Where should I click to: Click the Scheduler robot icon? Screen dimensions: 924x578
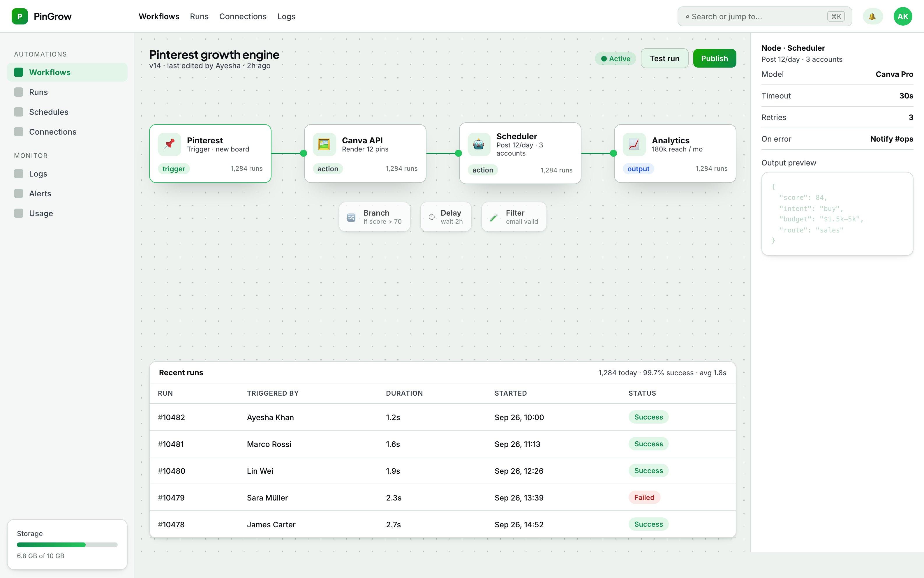[x=479, y=144]
